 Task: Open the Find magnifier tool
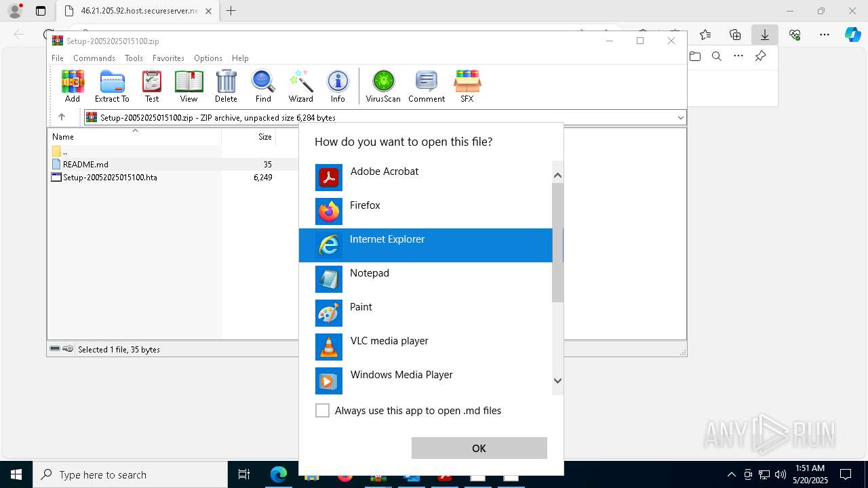[x=263, y=86]
